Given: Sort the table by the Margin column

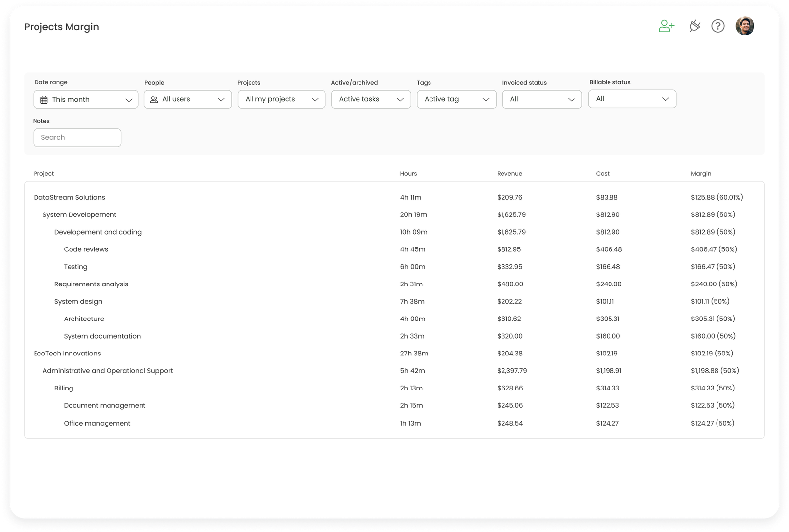Looking at the screenshot, I should (x=701, y=173).
